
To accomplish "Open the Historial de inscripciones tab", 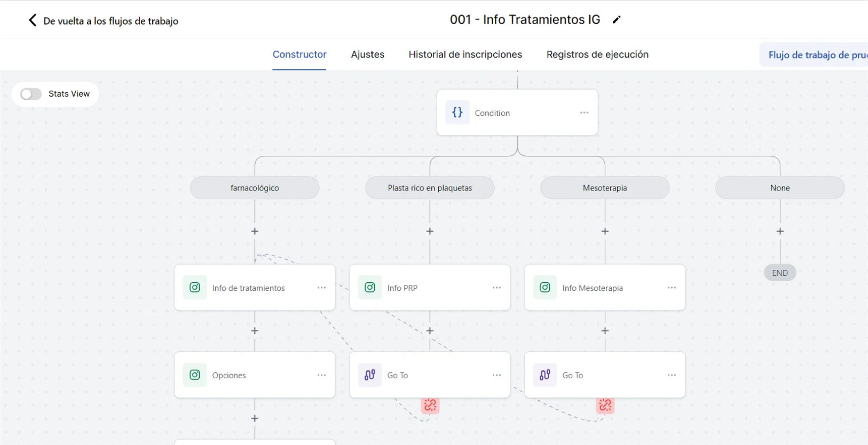I will [x=465, y=54].
